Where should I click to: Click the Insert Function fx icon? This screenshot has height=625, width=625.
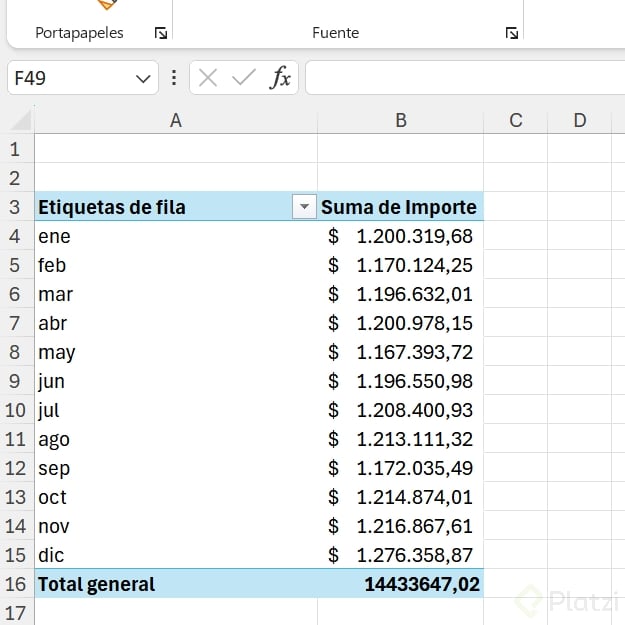[x=281, y=78]
